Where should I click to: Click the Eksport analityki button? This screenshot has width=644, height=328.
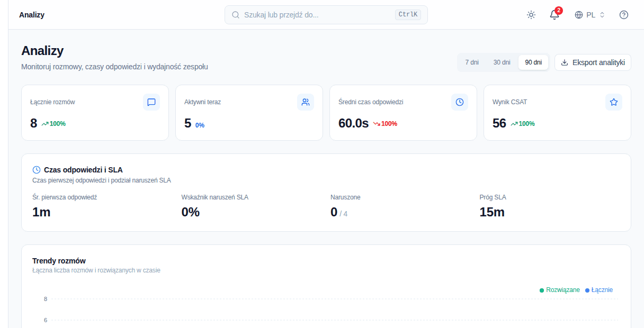[593, 62]
